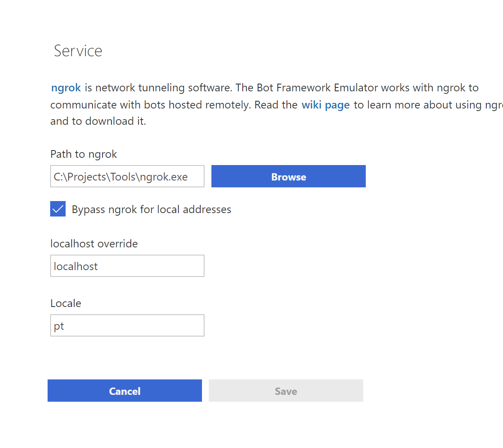Screen dimensions: 503x448
Task: Click the 'Path to ngrok' label
Action: click(x=84, y=154)
